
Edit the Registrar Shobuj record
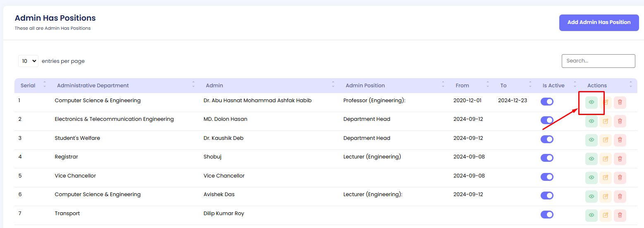606,159
